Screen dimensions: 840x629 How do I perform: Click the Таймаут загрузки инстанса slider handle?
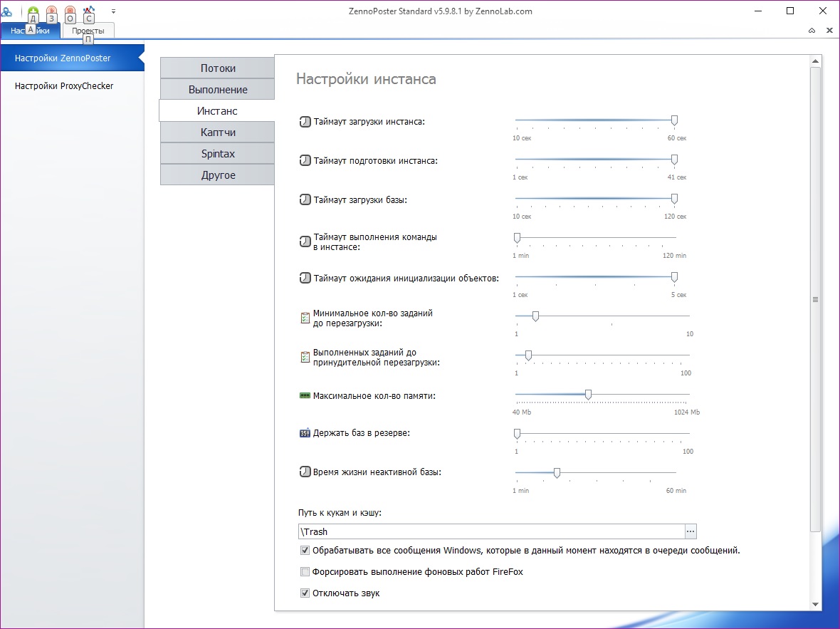pos(674,120)
